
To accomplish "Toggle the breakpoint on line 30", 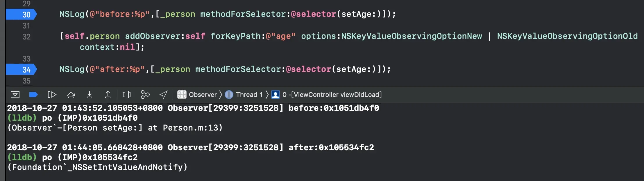I will coord(22,15).
